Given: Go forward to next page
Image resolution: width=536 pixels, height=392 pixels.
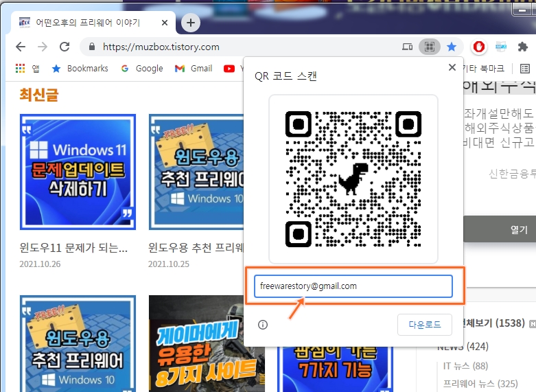Looking at the screenshot, I should [x=43, y=47].
